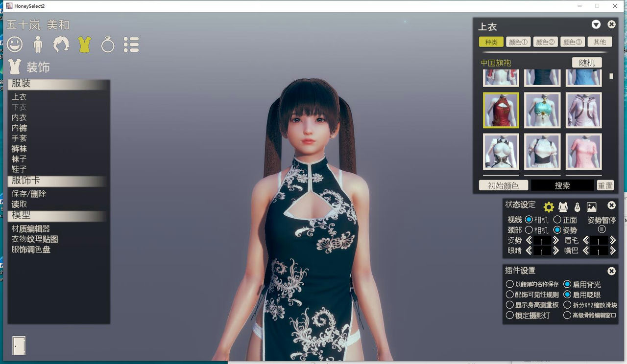This screenshot has width=627, height=364.
Task: Open the 其他 tab in 上衣 panel
Action: click(600, 42)
